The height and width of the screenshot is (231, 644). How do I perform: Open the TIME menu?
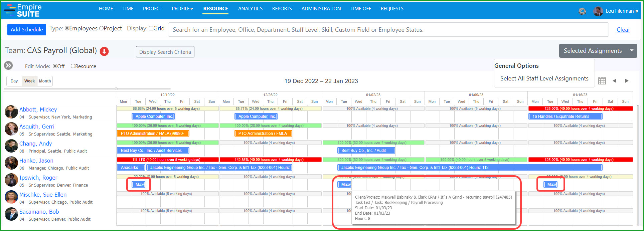tap(128, 9)
